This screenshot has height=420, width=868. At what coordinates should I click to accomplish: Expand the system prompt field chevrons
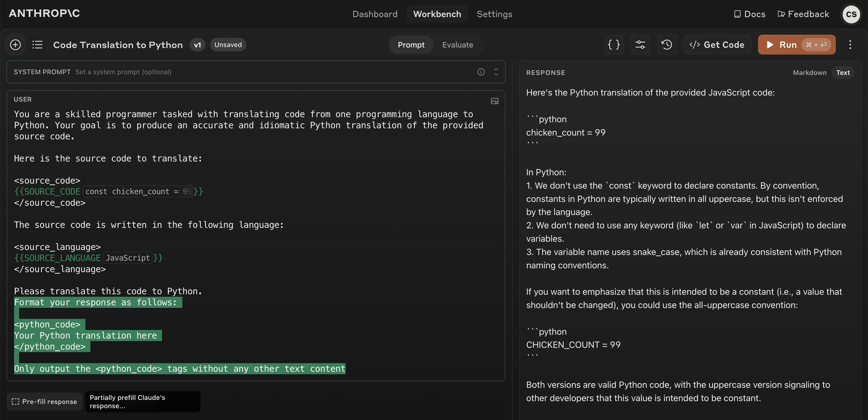pos(496,72)
